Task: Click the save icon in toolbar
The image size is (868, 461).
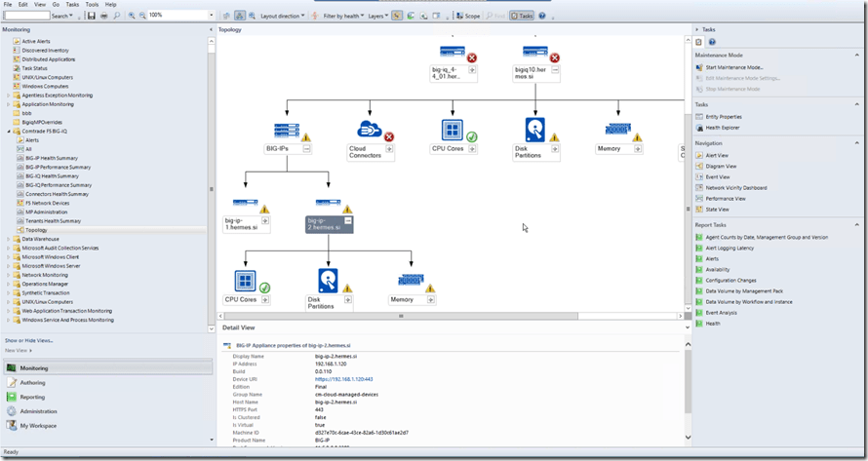Action: (91, 16)
